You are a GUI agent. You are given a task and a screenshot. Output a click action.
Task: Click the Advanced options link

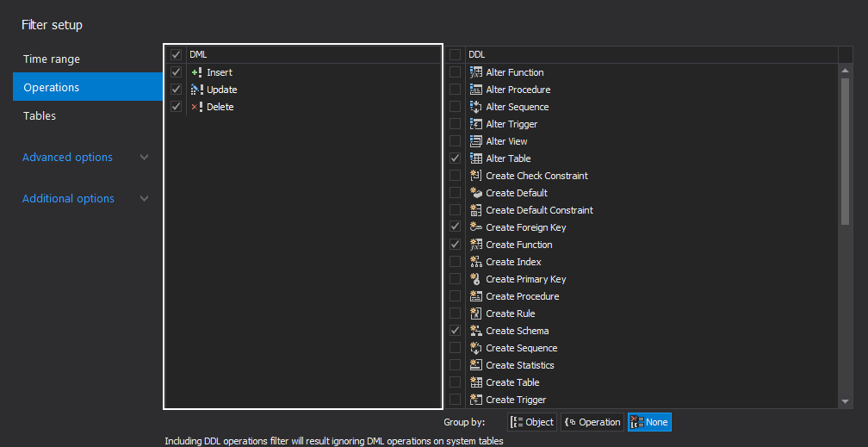tap(67, 158)
